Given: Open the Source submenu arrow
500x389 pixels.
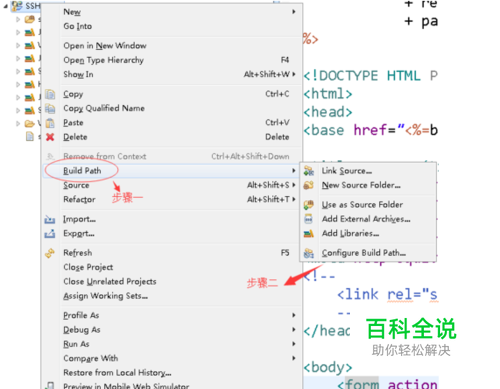Looking at the screenshot, I should 294,185.
